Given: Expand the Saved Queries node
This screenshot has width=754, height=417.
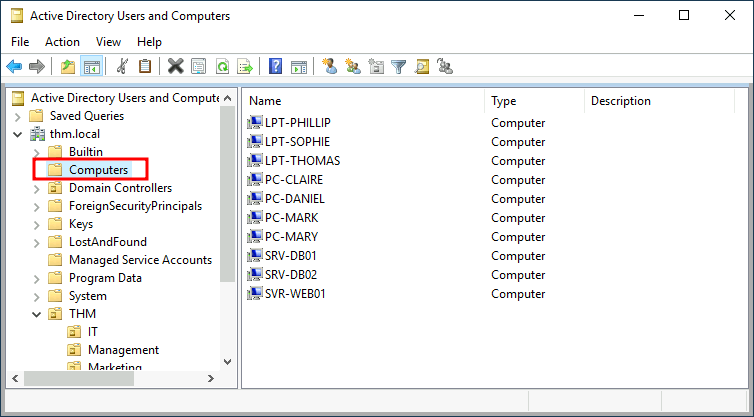Looking at the screenshot, I should tap(18, 116).
